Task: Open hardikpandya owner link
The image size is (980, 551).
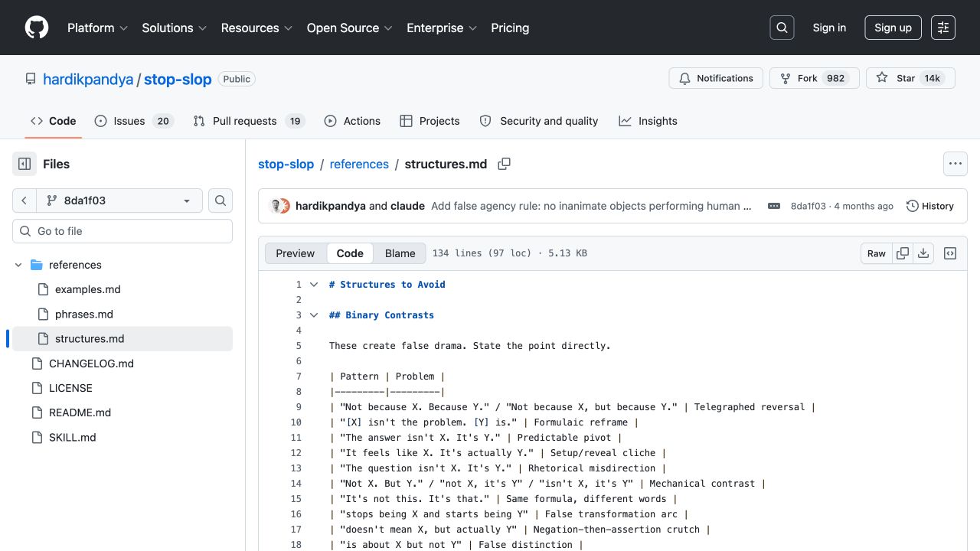Action: point(88,79)
